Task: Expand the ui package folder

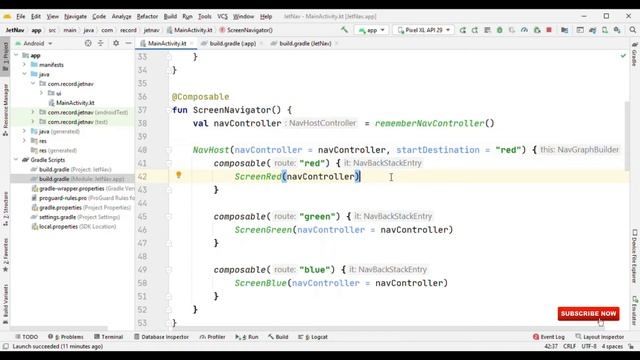Action: [41, 93]
